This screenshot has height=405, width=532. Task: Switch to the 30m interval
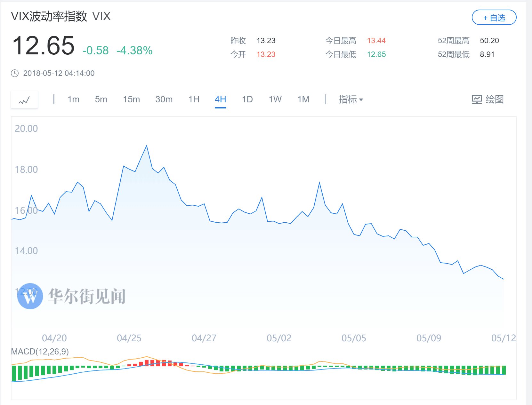pyautogui.click(x=164, y=99)
